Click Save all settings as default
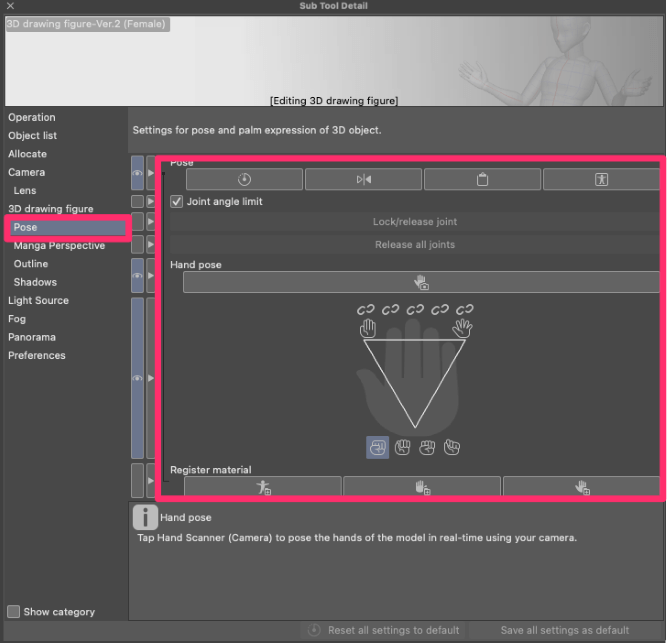The image size is (667, 643). (564, 630)
